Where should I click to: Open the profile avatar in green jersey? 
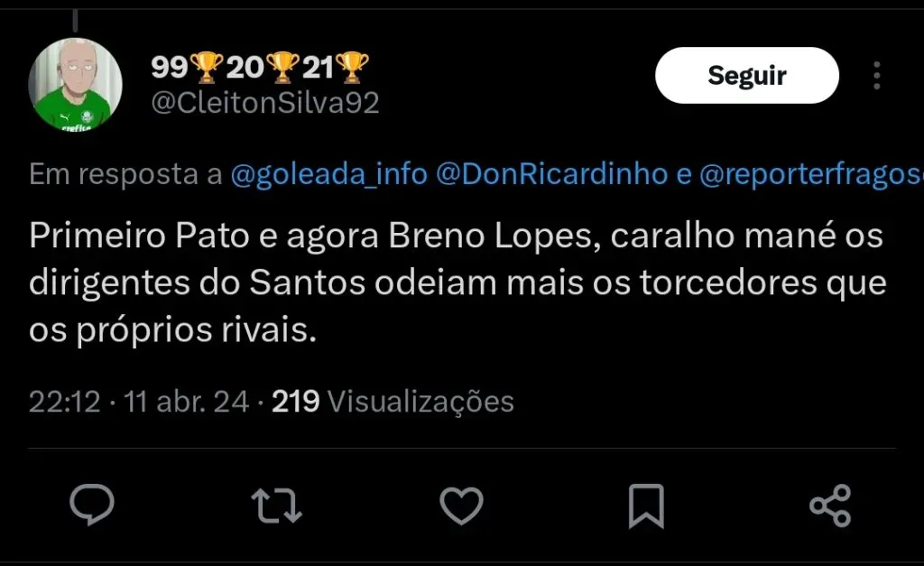(75, 84)
